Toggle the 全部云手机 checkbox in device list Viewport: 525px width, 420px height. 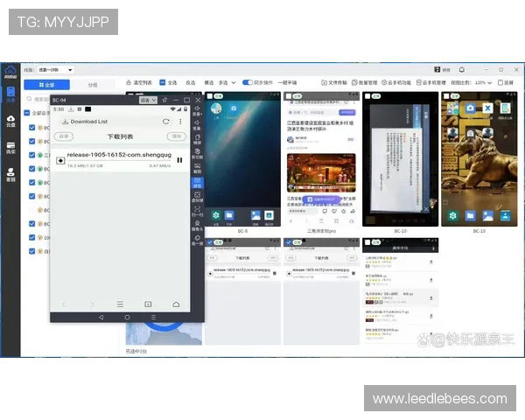[x=27, y=113]
